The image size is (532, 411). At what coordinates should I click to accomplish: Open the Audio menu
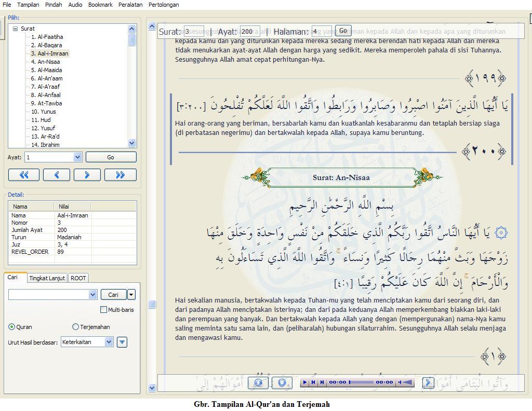coord(75,5)
